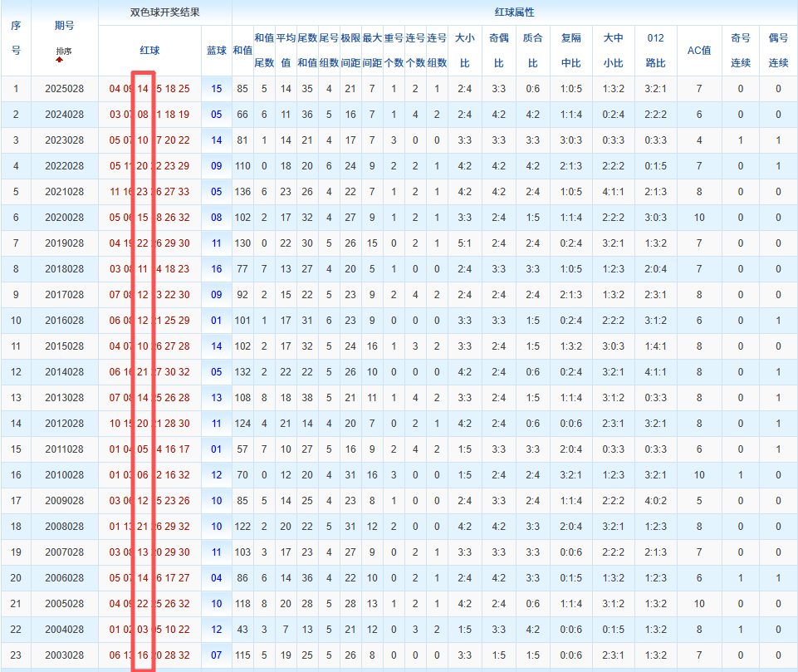The image size is (798, 672).
Task: Click the 大小比 column header
Action: pos(465,51)
